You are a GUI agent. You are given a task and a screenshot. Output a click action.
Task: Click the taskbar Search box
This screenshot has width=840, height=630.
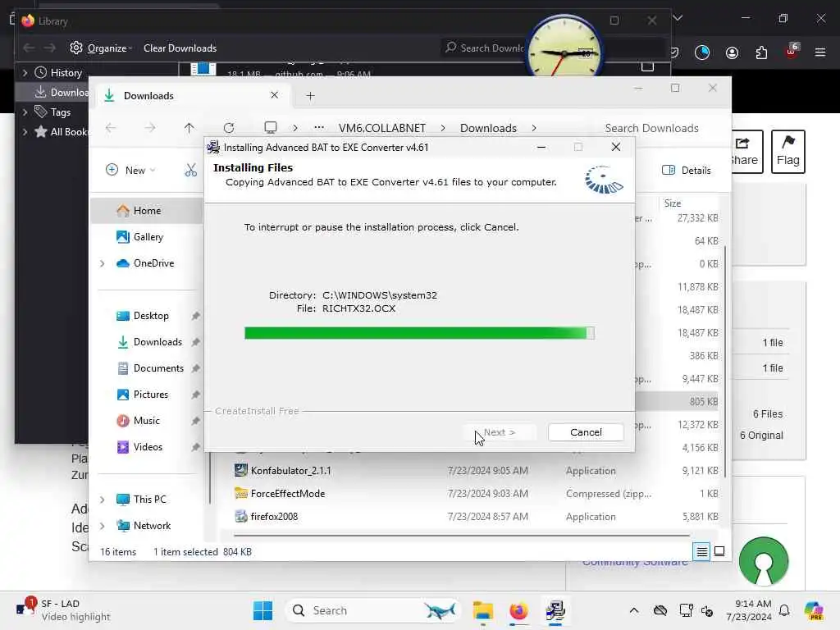(x=373, y=610)
